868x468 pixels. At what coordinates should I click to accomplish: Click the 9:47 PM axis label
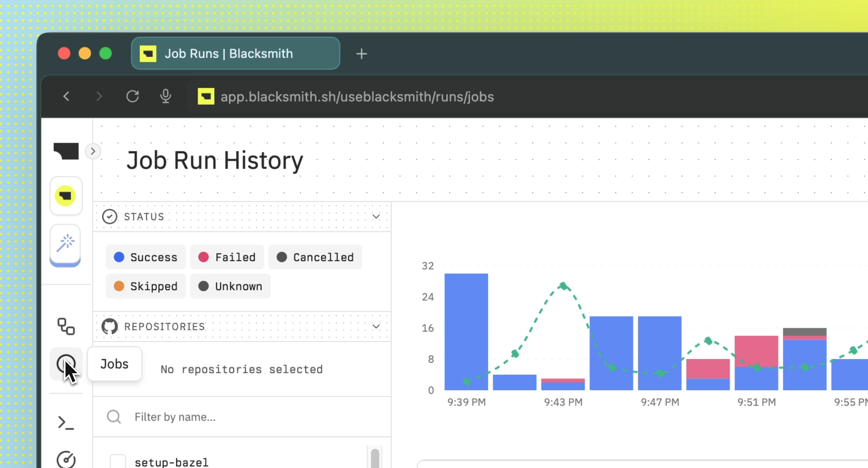[x=660, y=402]
